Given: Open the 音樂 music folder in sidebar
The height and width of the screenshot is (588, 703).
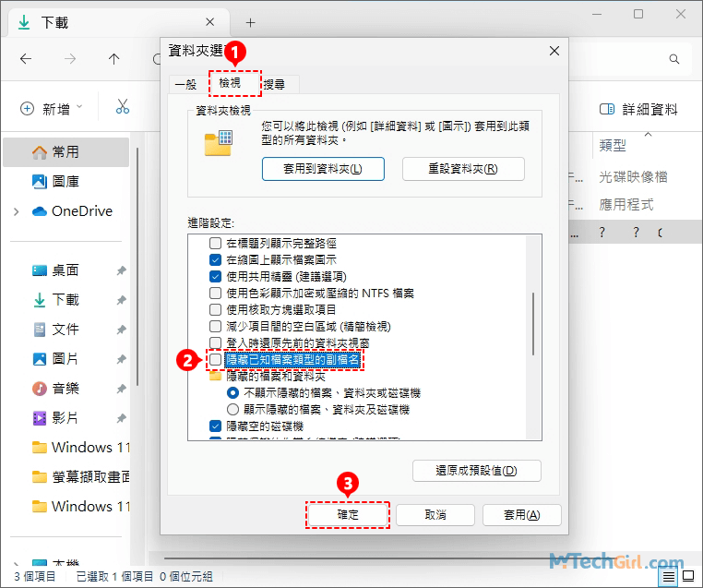Looking at the screenshot, I should coord(66,389).
